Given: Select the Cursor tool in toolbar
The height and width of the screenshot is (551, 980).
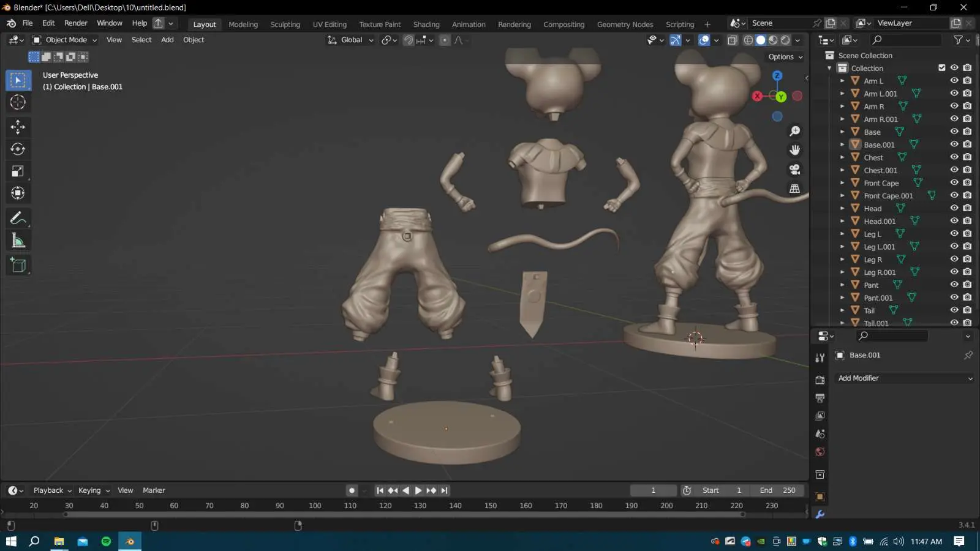Looking at the screenshot, I should tap(18, 102).
